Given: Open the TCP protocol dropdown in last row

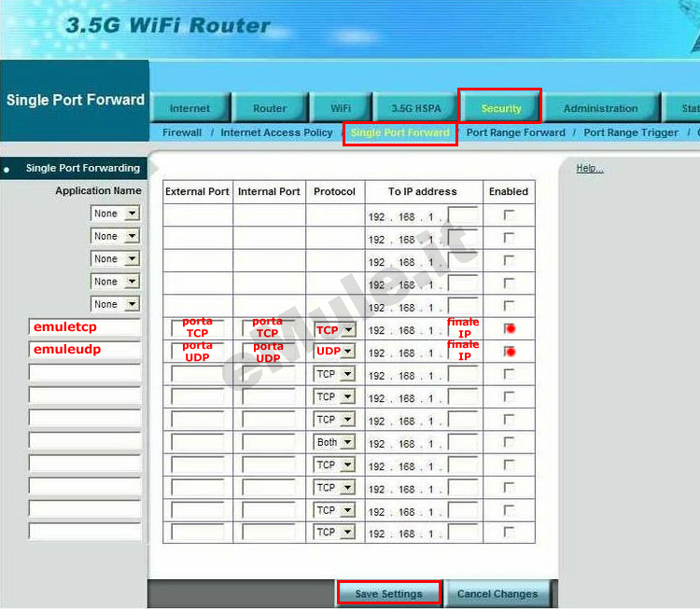Looking at the screenshot, I should [x=334, y=532].
